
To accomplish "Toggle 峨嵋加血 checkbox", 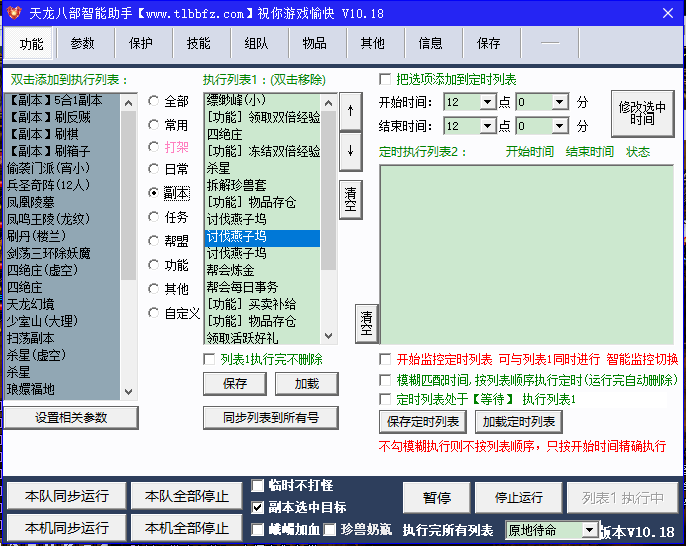I will point(258,529).
